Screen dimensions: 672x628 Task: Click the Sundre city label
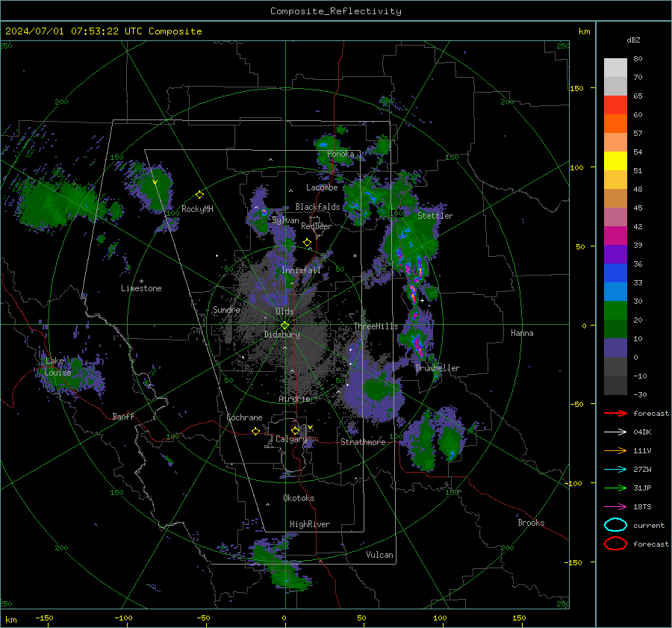coord(226,309)
